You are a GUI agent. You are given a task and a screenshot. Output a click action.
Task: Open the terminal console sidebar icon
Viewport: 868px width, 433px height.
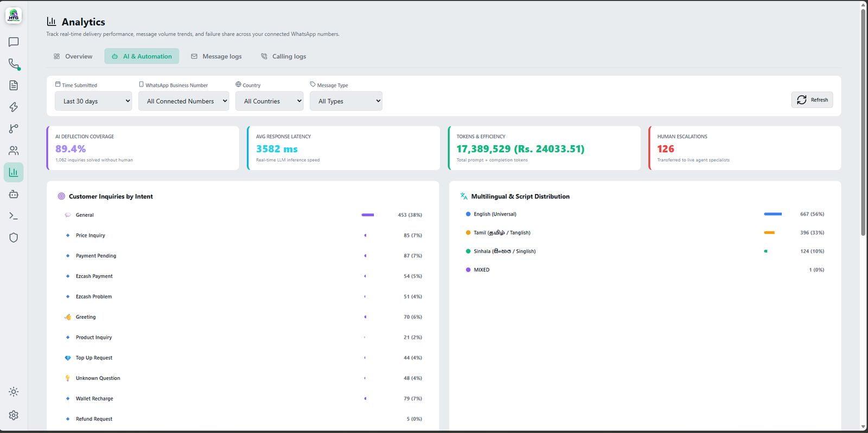14,216
